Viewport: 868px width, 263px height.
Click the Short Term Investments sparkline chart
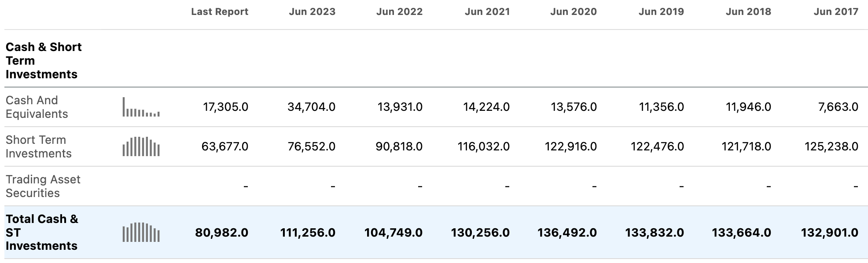pyautogui.click(x=141, y=146)
